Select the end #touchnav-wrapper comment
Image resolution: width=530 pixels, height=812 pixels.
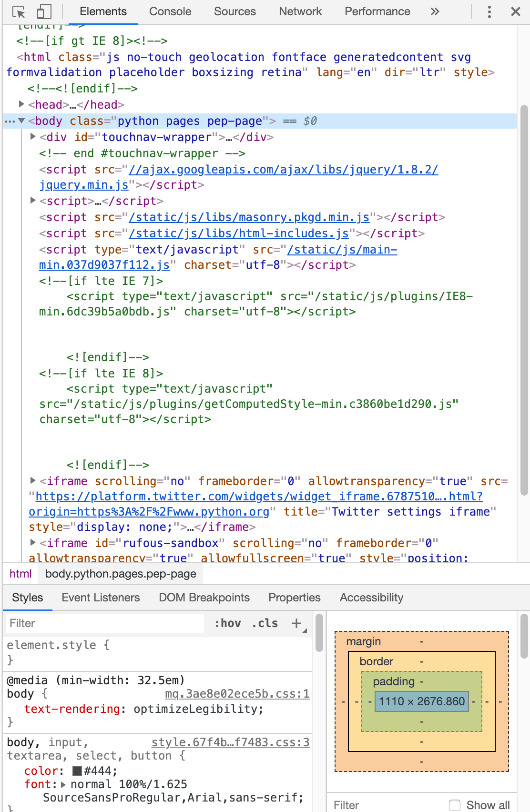click(x=142, y=153)
